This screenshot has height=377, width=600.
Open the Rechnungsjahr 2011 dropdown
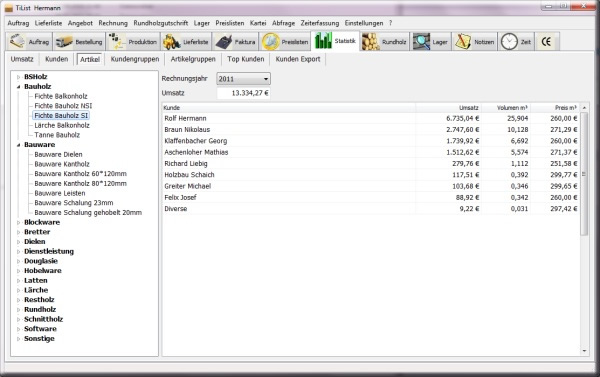tap(243, 79)
